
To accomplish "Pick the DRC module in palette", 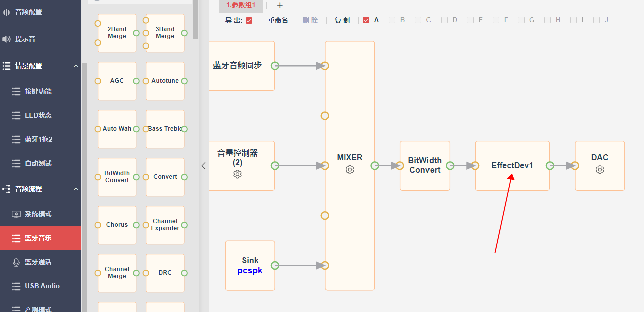I will (165, 273).
